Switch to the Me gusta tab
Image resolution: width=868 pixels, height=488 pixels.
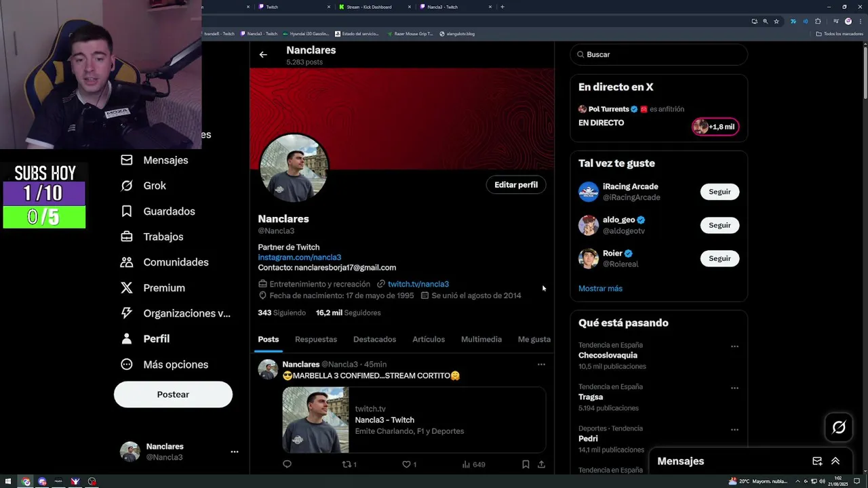click(534, 340)
